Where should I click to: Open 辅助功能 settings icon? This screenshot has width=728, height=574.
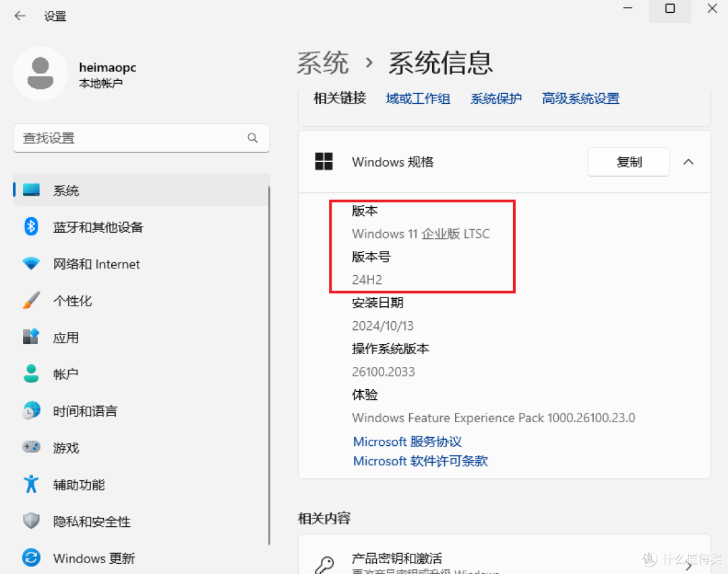(31, 484)
